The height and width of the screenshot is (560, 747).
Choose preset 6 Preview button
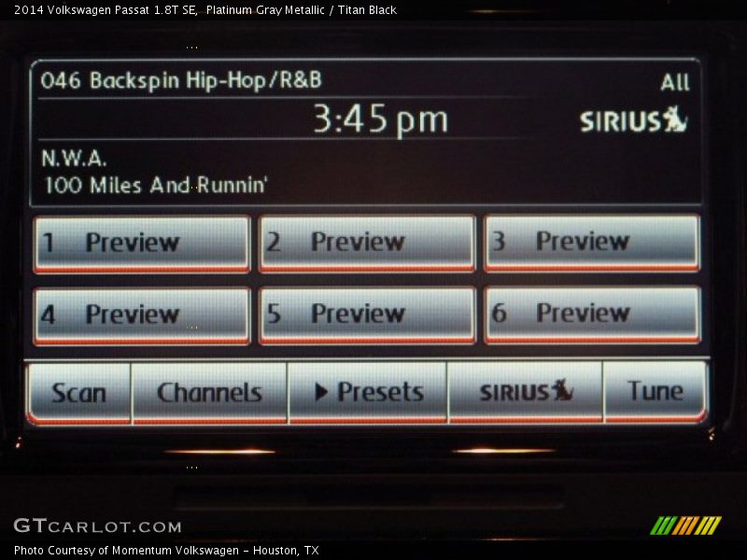tap(592, 315)
